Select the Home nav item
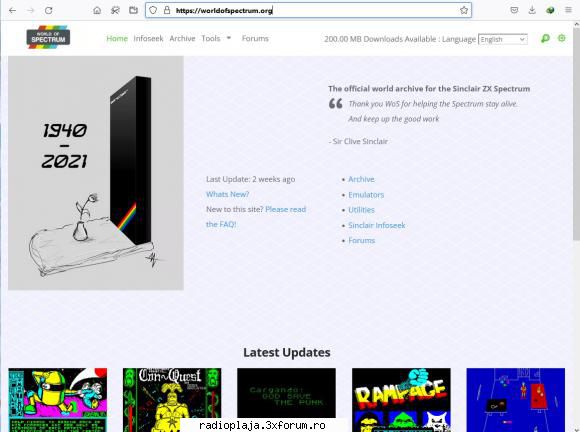 tap(117, 38)
